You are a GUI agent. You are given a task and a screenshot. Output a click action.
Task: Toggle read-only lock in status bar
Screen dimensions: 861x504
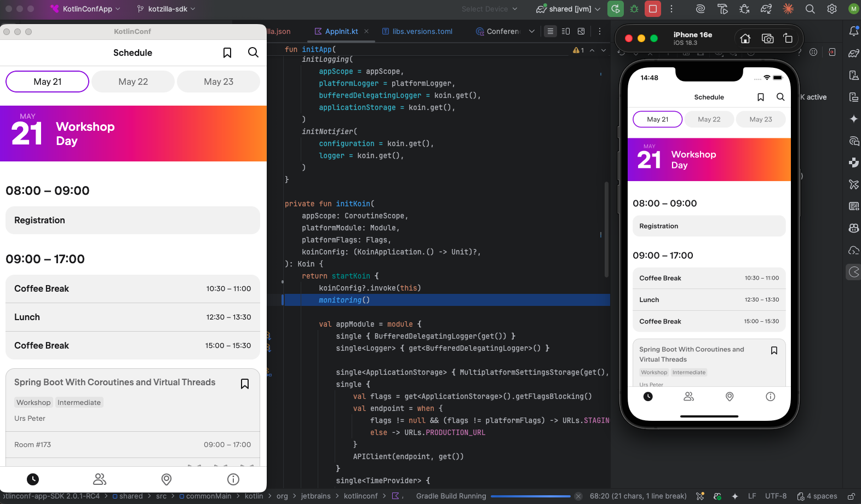tap(851, 496)
